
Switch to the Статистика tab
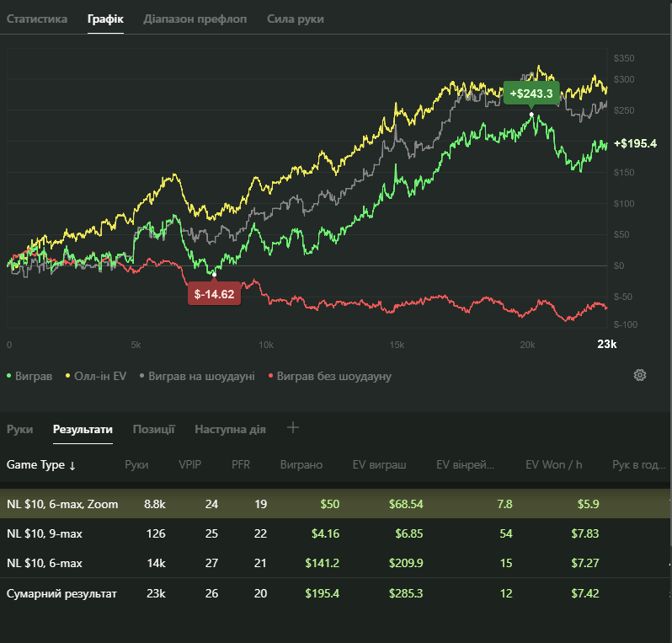click(x=37, y=19)
